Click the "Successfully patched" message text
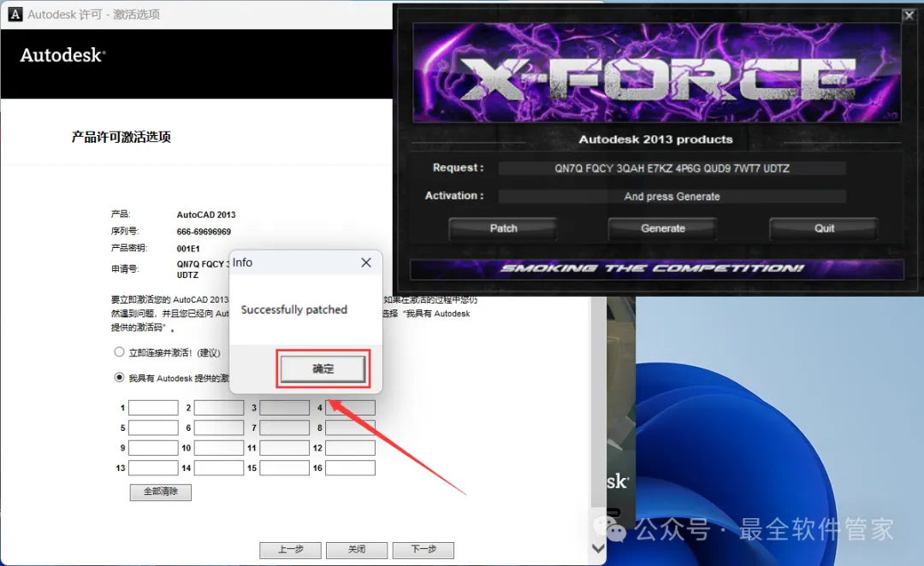 click(x=294, y=310)
